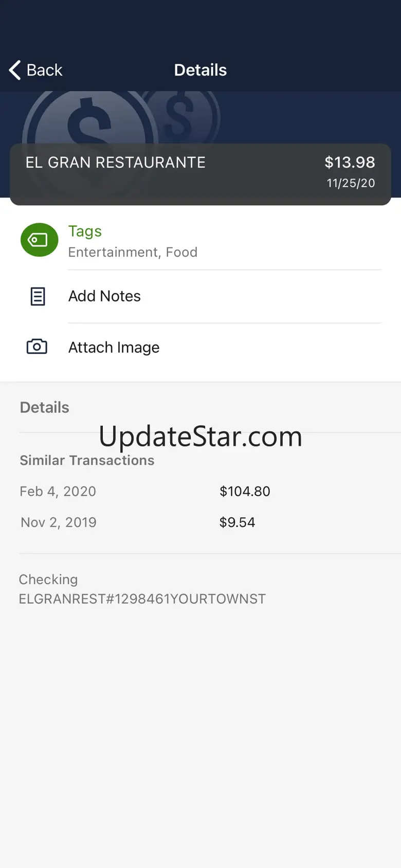Tap the back chevron arrow
The width and height of the screenshot is (401, 868).
(x=15, y=70)
